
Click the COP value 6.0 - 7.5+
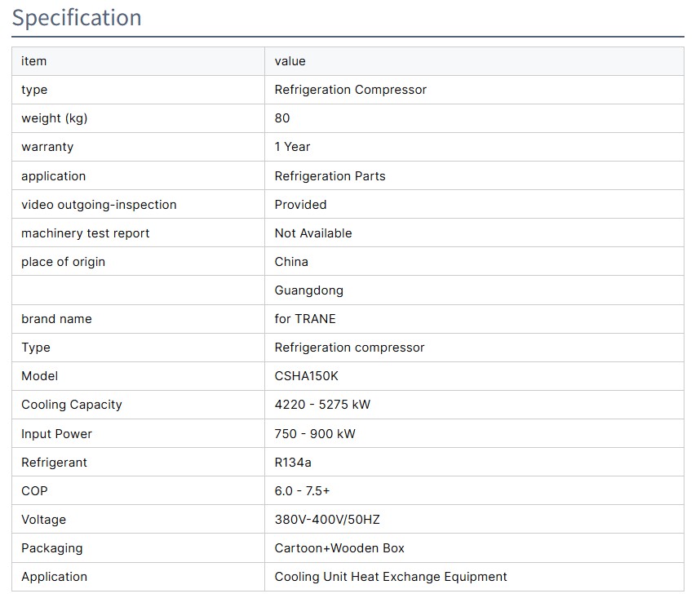302,491
